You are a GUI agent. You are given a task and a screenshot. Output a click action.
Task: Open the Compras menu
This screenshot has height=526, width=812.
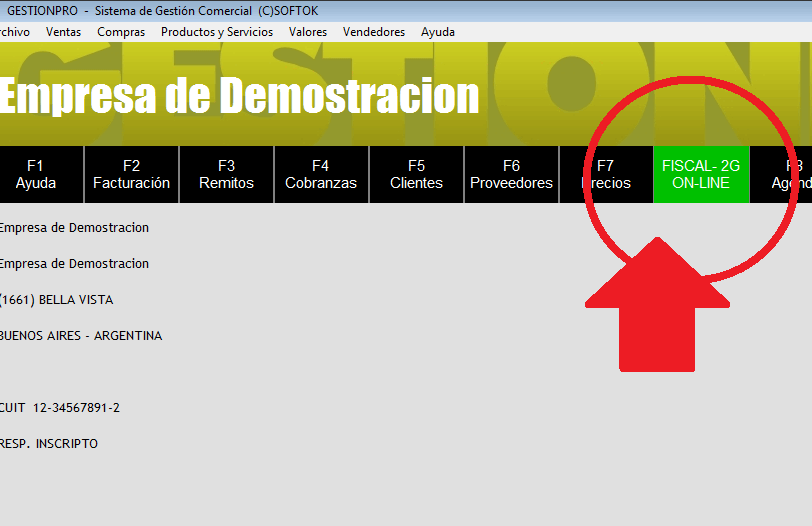121,32
